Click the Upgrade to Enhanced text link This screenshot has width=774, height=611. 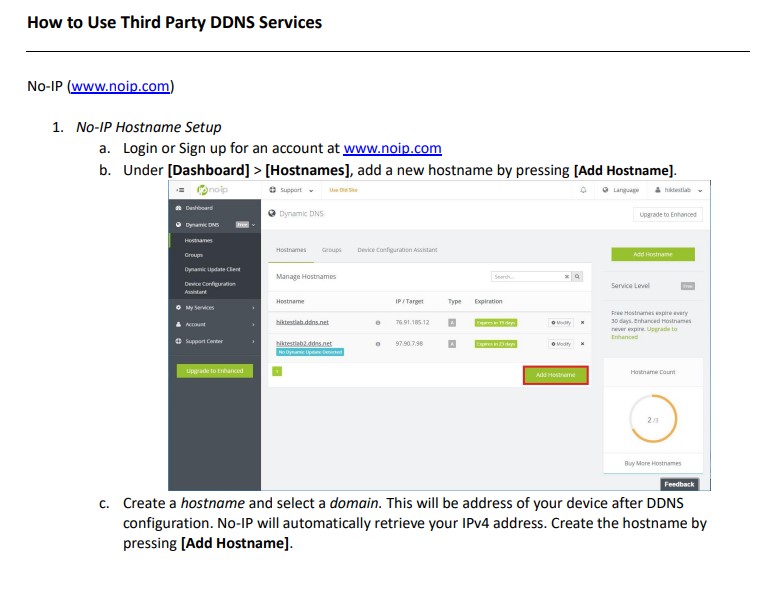645,333
